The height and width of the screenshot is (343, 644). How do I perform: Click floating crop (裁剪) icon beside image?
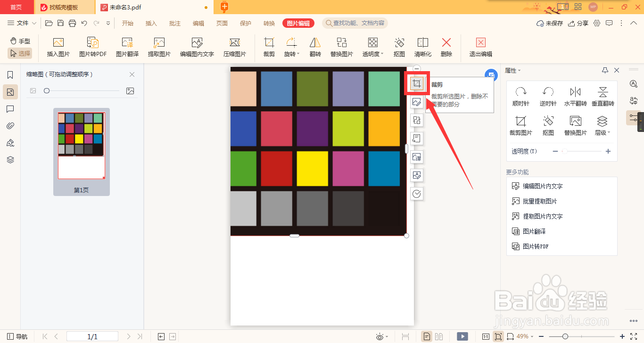click(x=416, y=84)
